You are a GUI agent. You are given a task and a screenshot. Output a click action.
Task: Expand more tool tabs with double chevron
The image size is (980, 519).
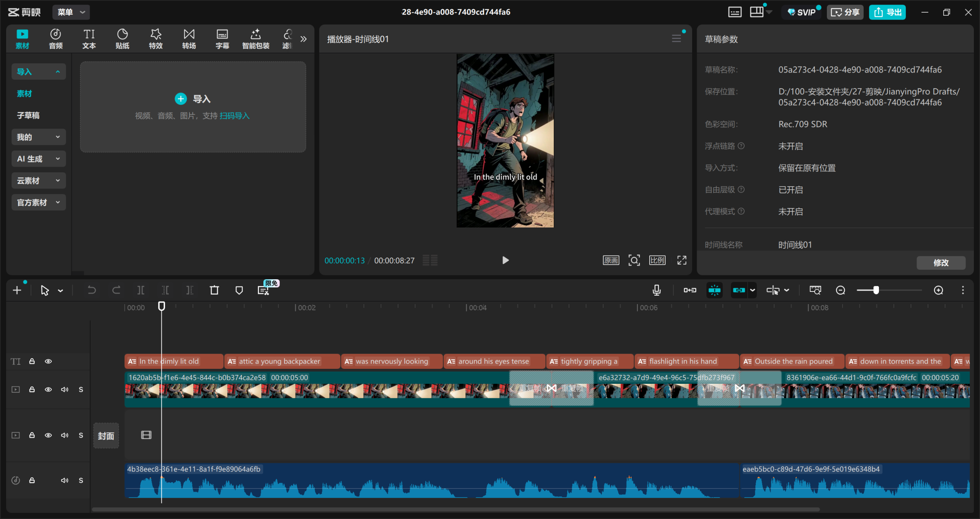pos(304,39)
